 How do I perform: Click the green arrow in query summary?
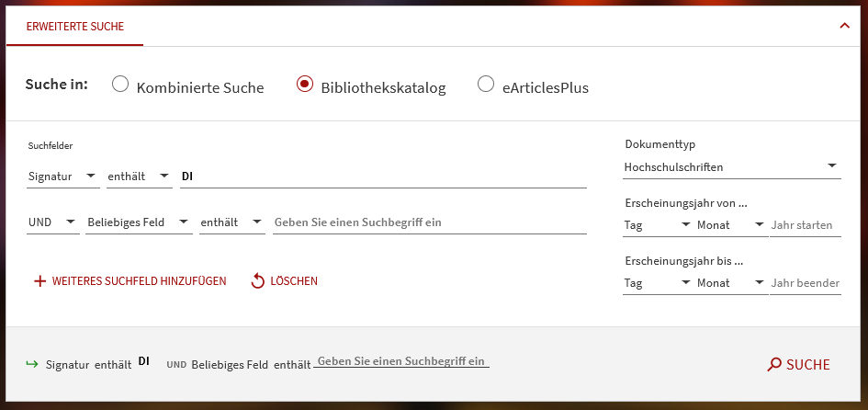[x=33, y=364]
